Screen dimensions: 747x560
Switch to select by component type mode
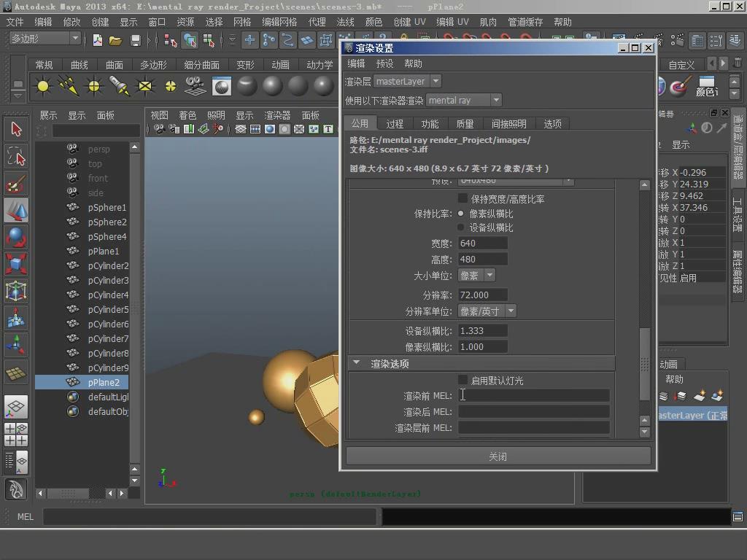point(209,41)
